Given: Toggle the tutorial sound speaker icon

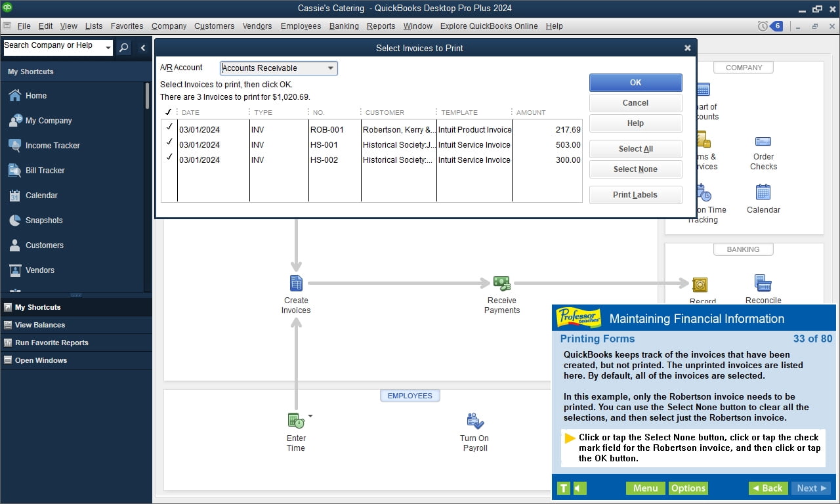Looking at the screenshot, I should (x=579, y=488).
